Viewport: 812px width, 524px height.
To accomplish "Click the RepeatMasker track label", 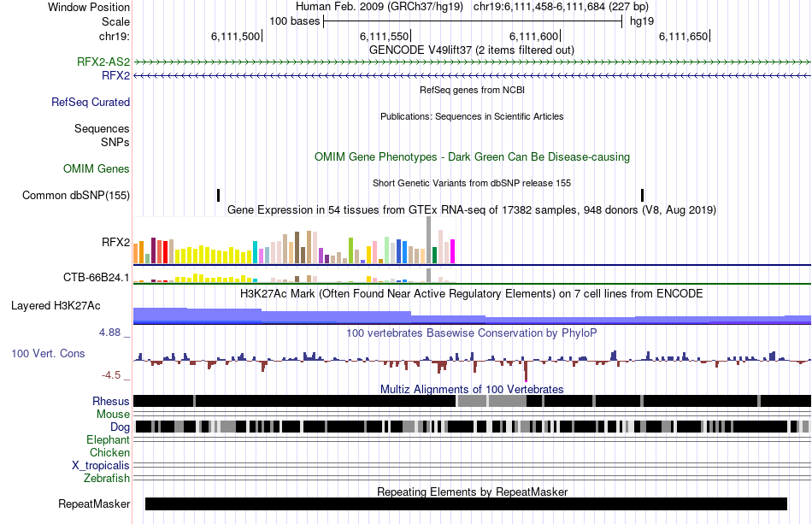I will 94,503.
